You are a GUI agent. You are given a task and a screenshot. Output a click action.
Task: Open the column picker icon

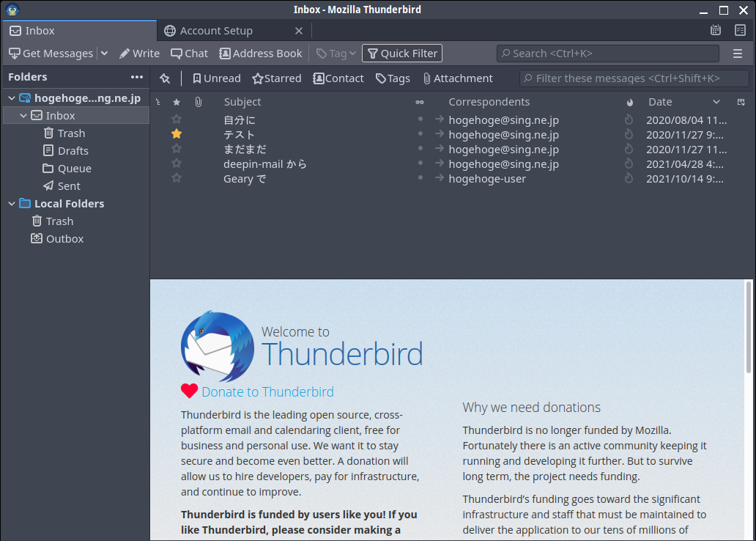[741, 102]
